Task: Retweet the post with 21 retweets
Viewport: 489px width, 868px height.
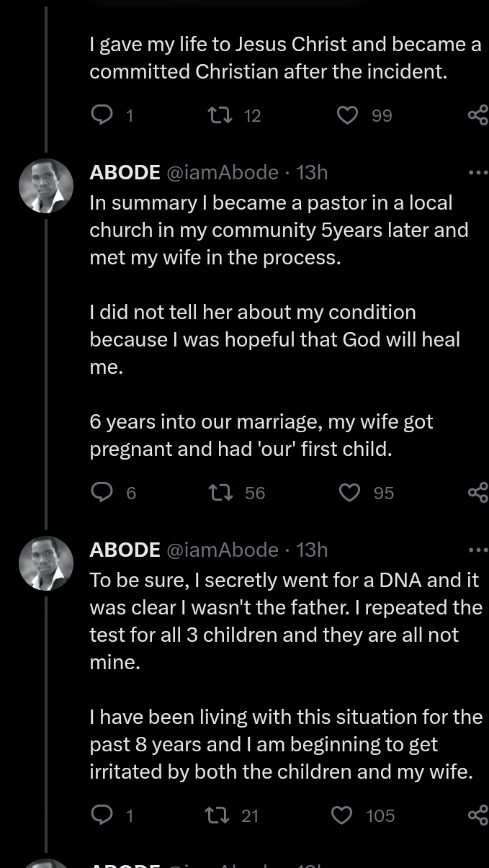Action: [x=215, y=815]
